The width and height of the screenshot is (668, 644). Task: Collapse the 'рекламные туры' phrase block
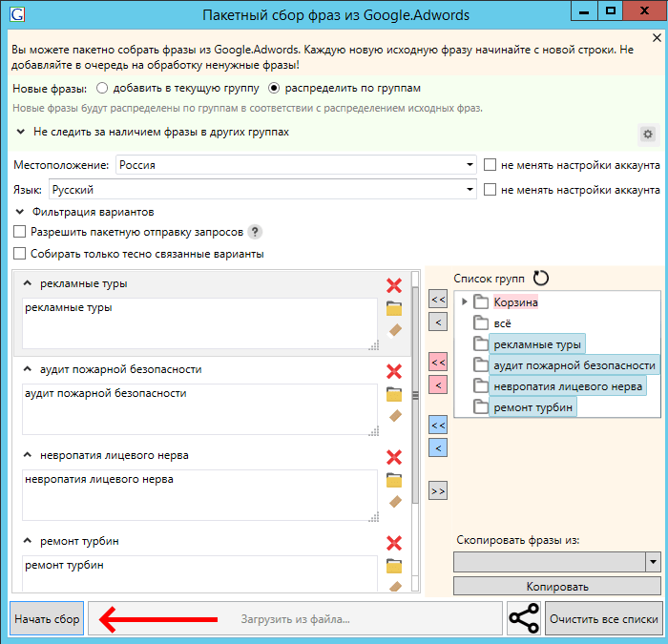click(28, 283)
